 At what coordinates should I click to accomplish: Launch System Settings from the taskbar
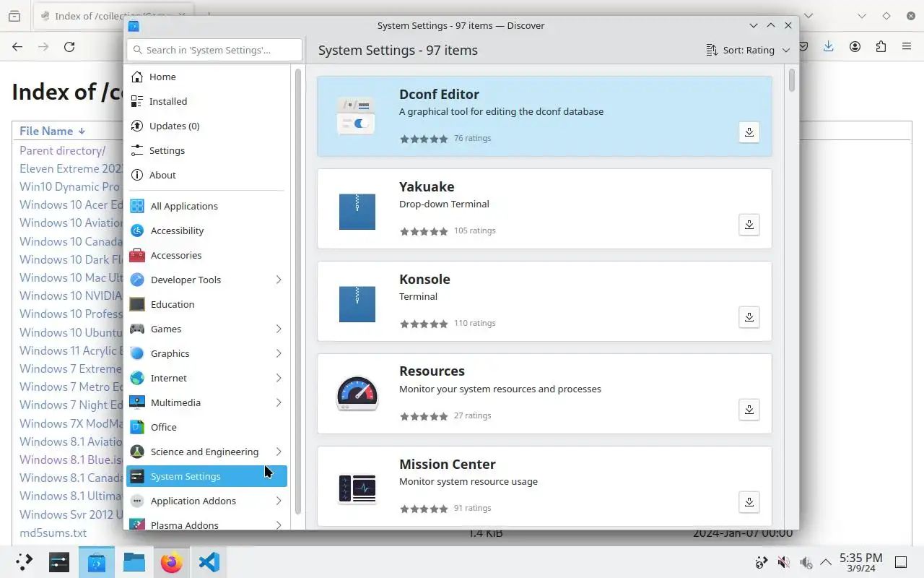(59, 562)
